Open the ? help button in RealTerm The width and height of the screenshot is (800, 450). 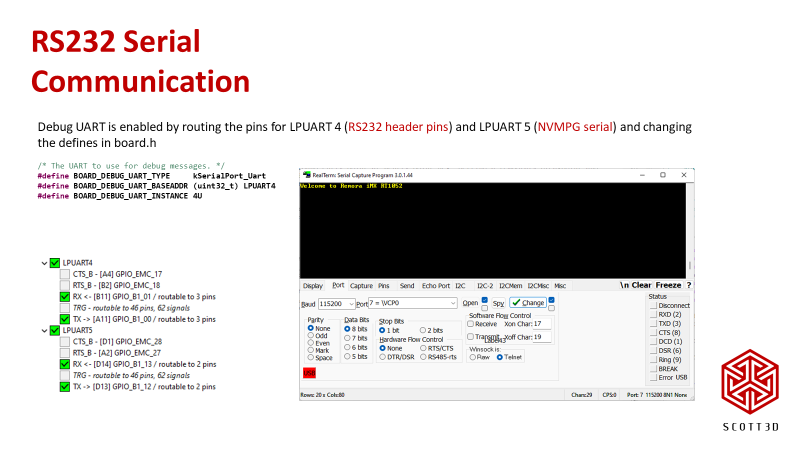(688, 285)
